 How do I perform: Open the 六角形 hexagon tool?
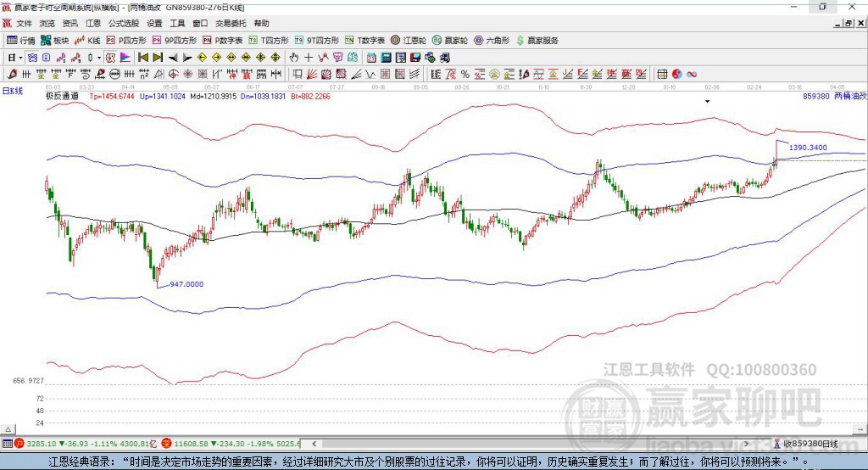coord(492,41)
